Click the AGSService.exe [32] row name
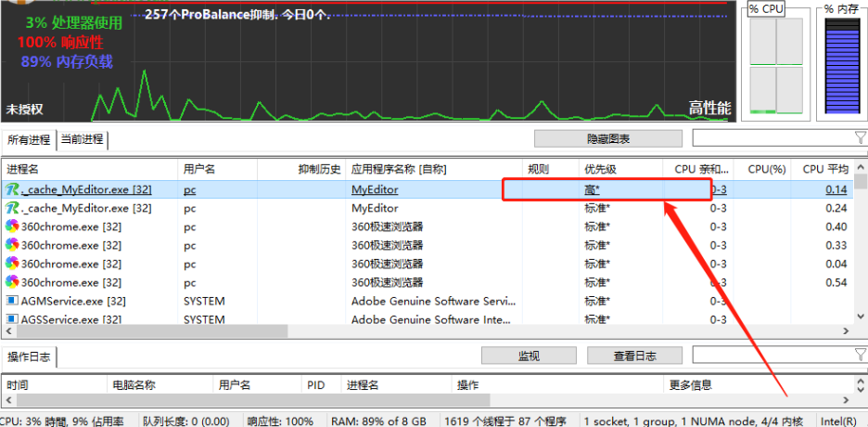The image size is (868, 427). (x=72, y=319)
